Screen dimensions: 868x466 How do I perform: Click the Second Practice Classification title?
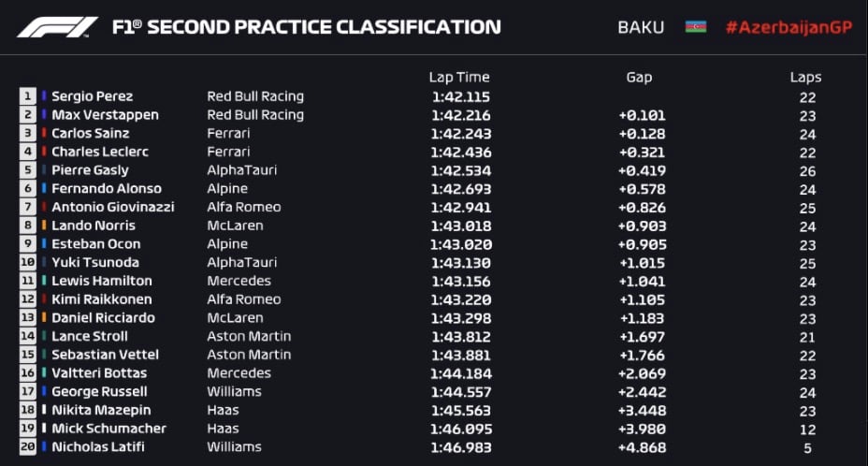[x=306, y=27]
